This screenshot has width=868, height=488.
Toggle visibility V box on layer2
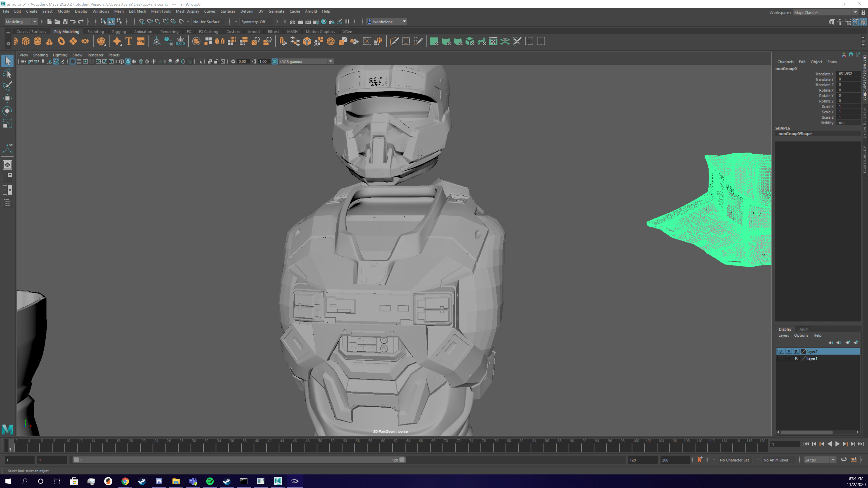[781, 351]
